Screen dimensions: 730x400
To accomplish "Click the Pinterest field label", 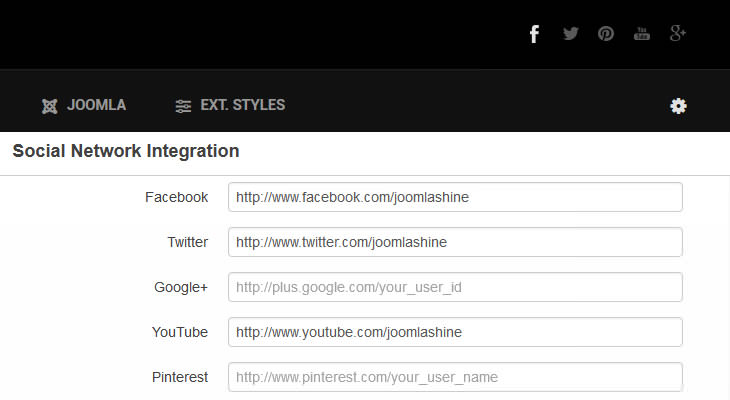I will (180, 377).
